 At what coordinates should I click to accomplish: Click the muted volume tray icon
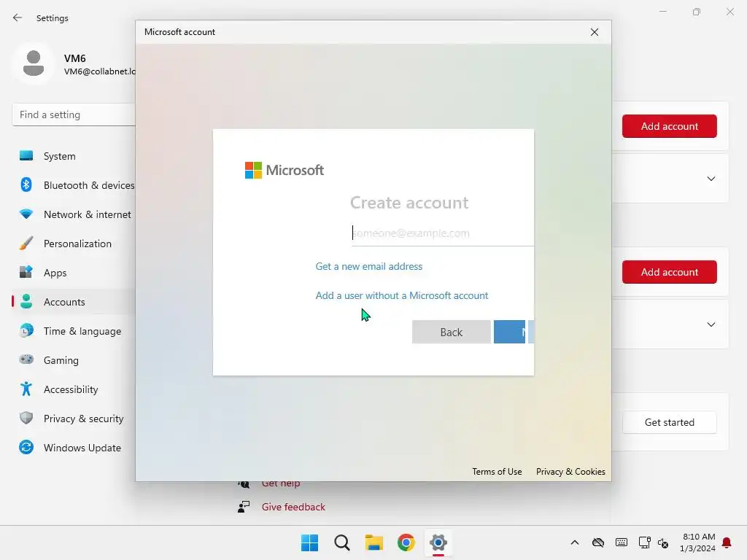662,542
